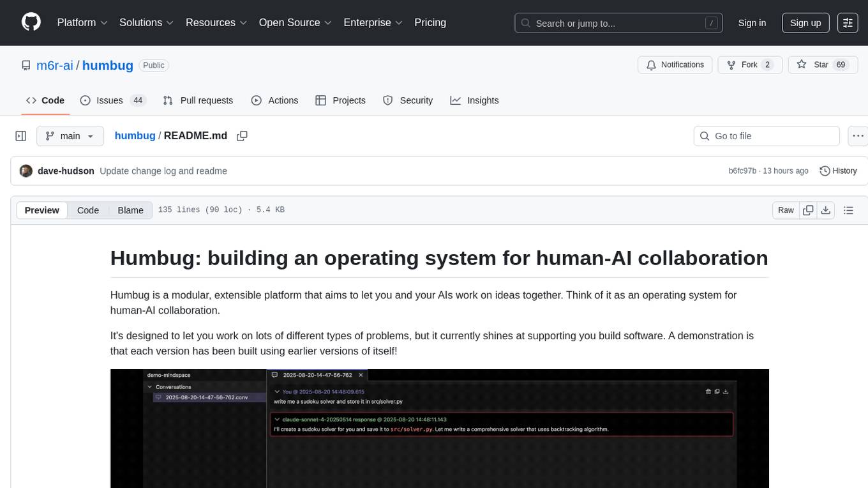Click the Notifications bell button
The width and height of the screenshot is (868, 488).
pyautogui.click(x=675, y=65)
